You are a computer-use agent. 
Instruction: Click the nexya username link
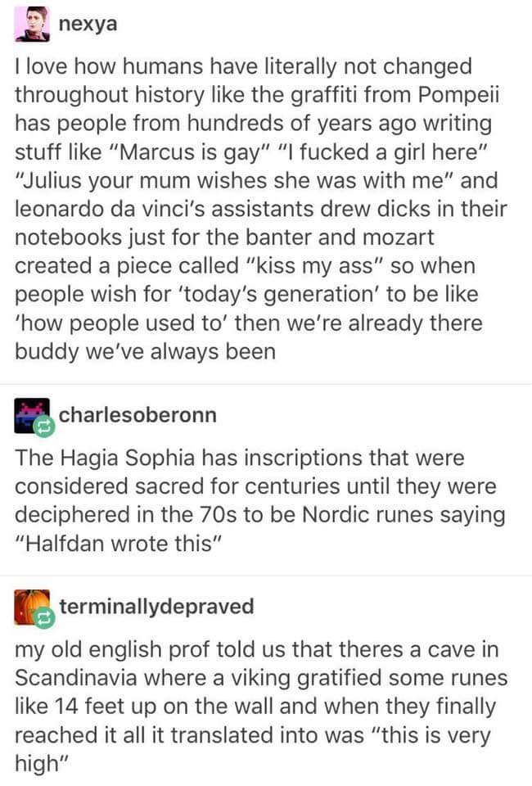point(88,24)
